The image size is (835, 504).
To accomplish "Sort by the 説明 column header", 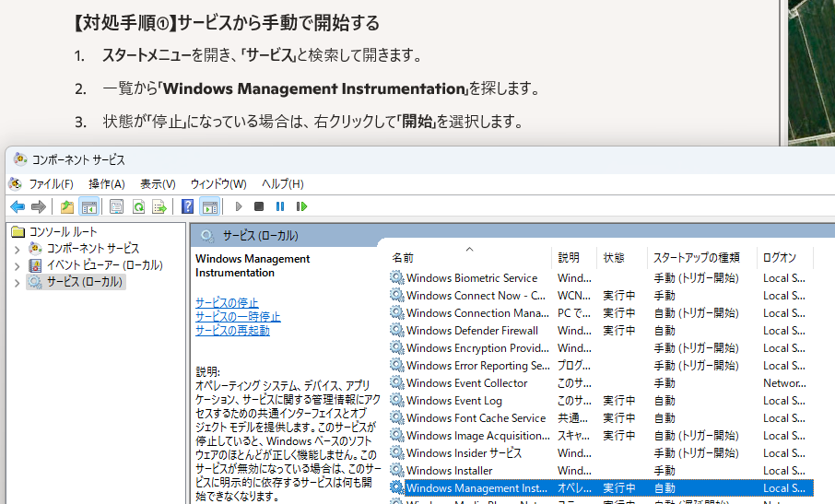I will click(x=574, y=258).
